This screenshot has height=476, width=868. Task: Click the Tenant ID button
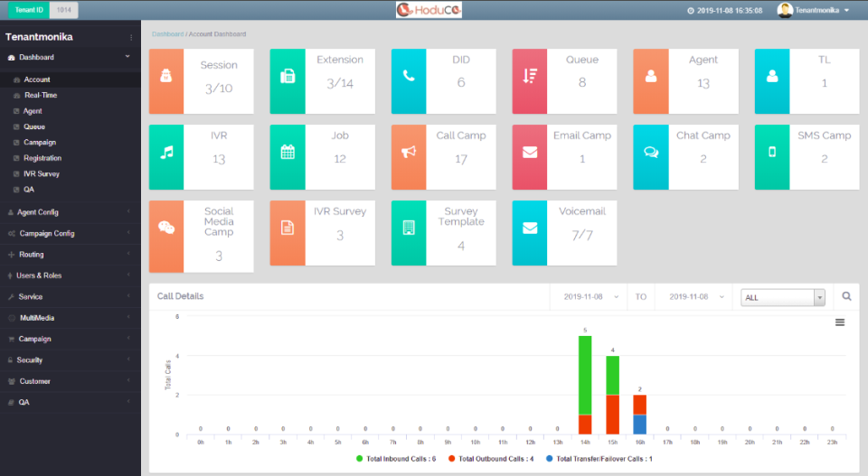point(28,9)
